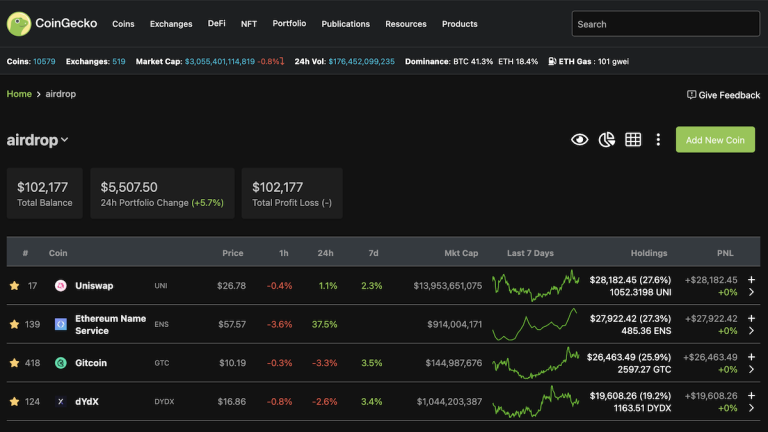Go to the Home breadcrumb link
Screen dimensions: 768x432
coord(19,94)
